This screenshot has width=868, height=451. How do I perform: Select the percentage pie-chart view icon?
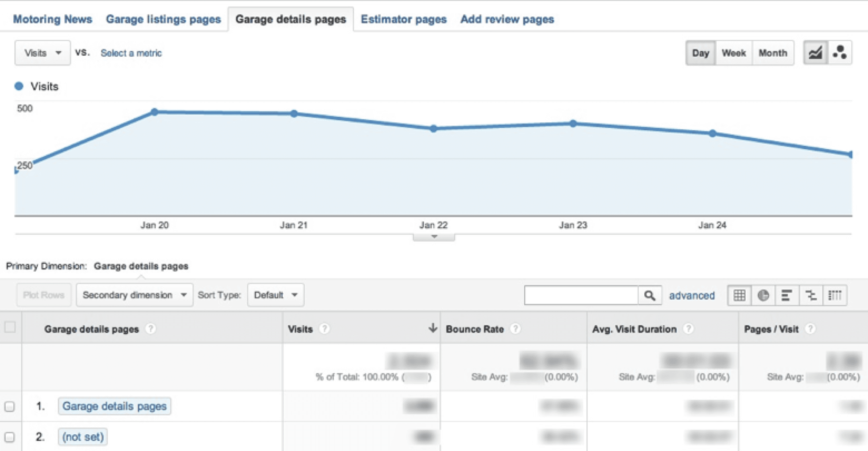point(763,295)
